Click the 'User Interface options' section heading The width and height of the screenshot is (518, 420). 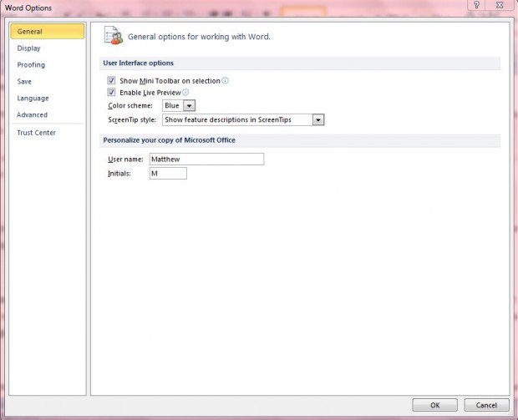click(x=138, y=63)
